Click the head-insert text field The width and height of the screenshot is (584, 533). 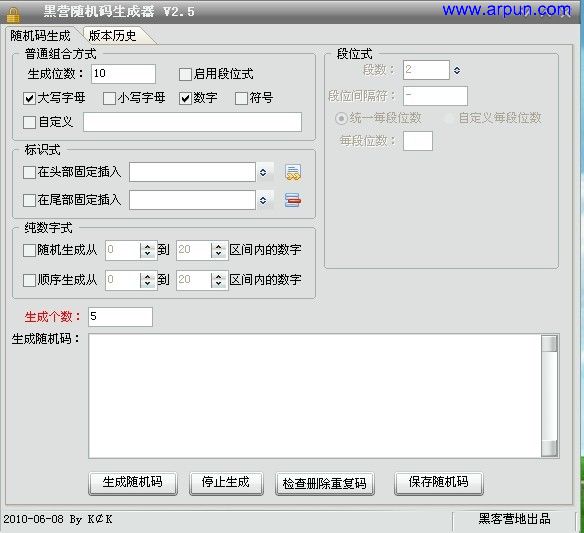(192, 172)
